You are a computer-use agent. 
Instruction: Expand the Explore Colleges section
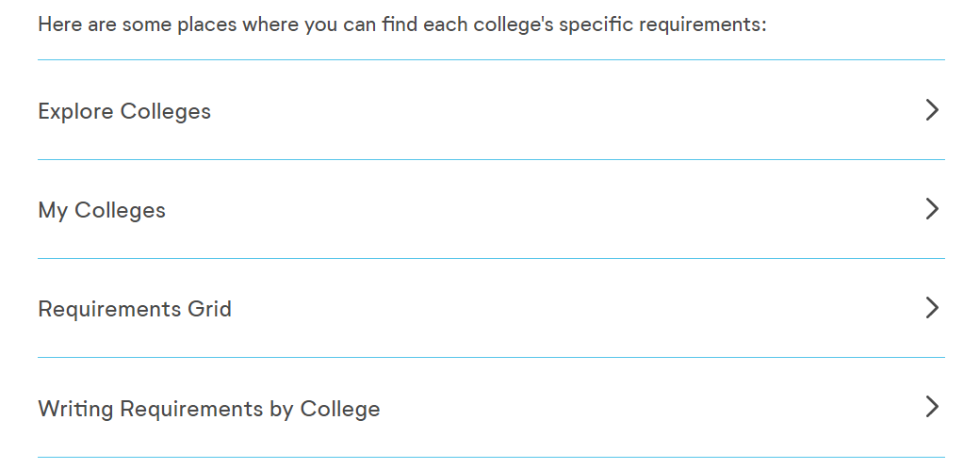(490, 110)
